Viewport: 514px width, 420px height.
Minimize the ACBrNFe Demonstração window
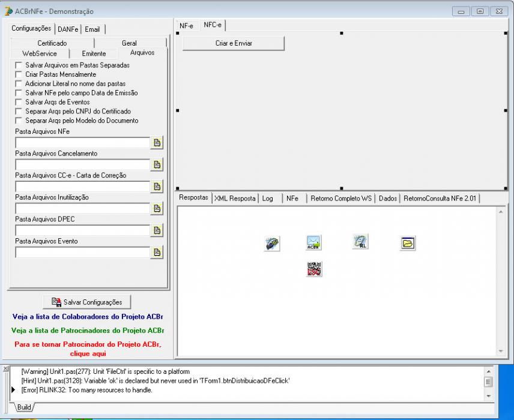pyautogui.click(x=461, y=11)
